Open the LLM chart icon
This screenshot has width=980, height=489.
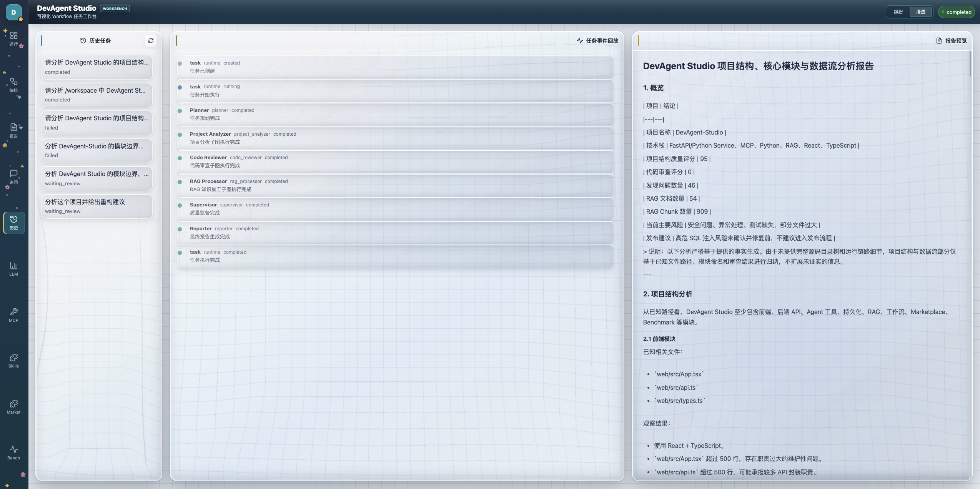[x=14, y=269]
